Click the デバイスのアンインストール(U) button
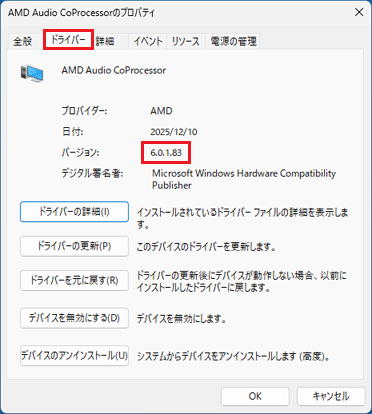This screenshot has height=414, width=372. (x=74, y=356)
